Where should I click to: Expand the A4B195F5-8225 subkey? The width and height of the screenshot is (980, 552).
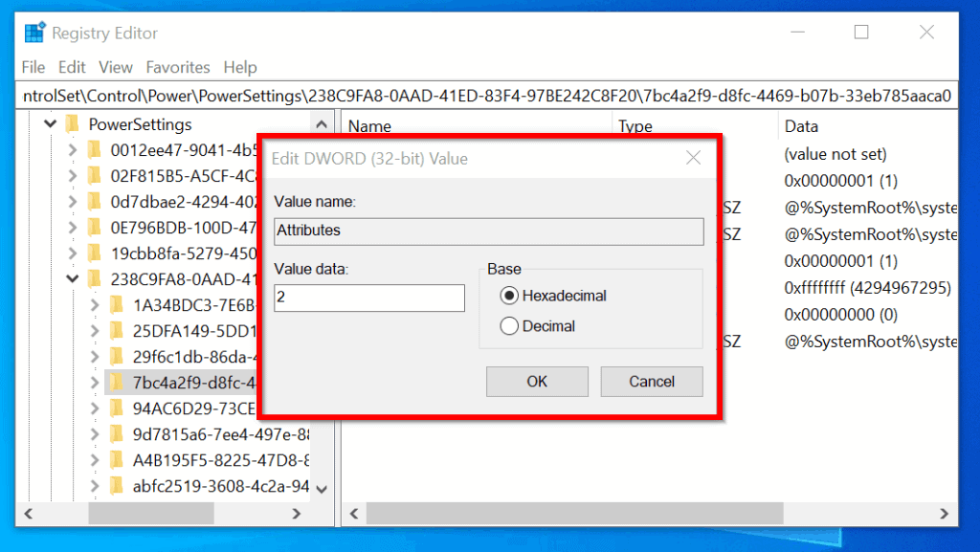[95, 460]
